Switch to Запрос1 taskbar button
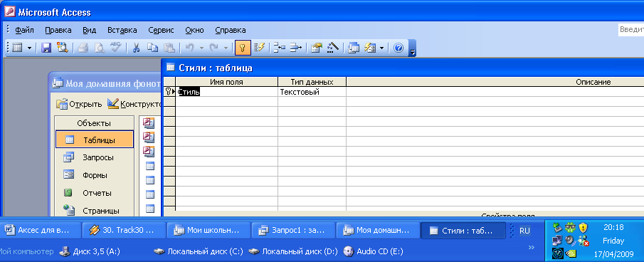644x262 pixels. tap(293, 231)
